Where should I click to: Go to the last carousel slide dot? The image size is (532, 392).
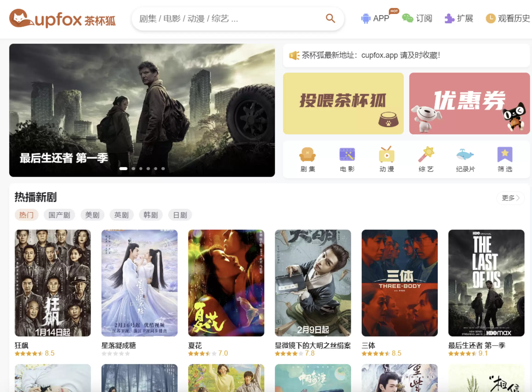pos(163,168)
